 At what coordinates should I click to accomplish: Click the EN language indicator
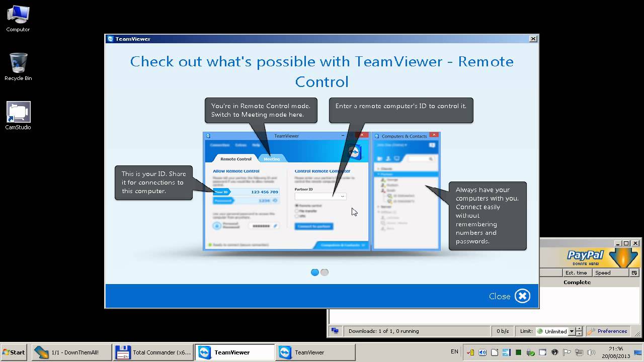point(454,352)
